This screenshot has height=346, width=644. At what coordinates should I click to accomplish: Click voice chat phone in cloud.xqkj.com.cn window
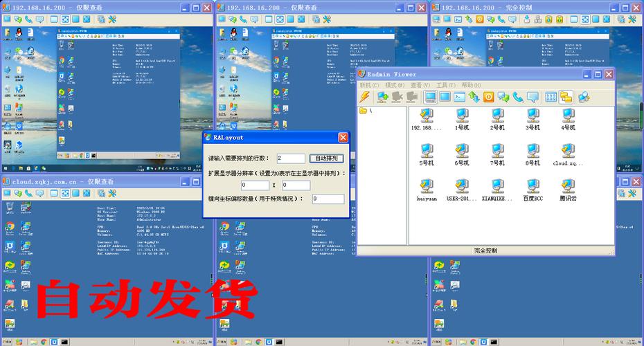pyautogui.click(x=29, y=193)
